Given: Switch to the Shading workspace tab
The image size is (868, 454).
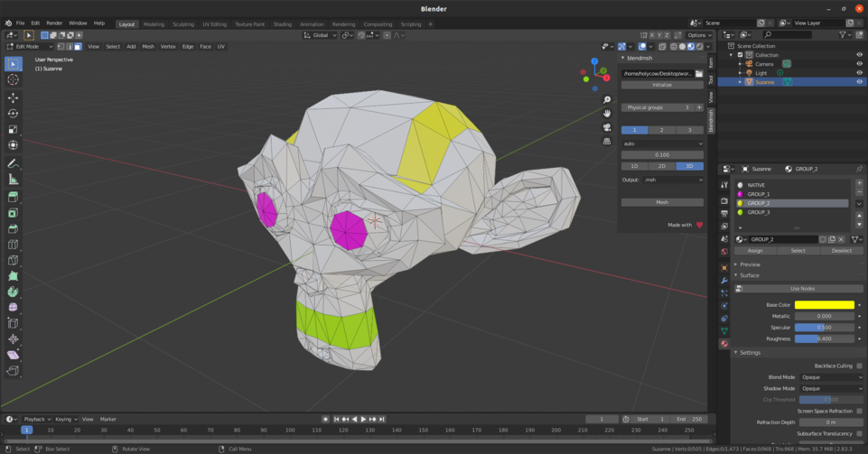Looking at the screenshot, I should tap(283, 24).
